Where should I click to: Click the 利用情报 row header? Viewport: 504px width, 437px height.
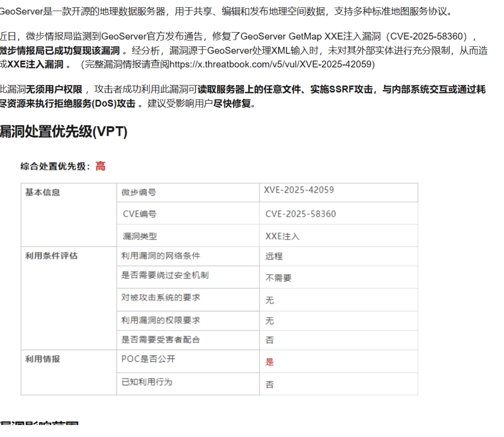tap(42, 359)
